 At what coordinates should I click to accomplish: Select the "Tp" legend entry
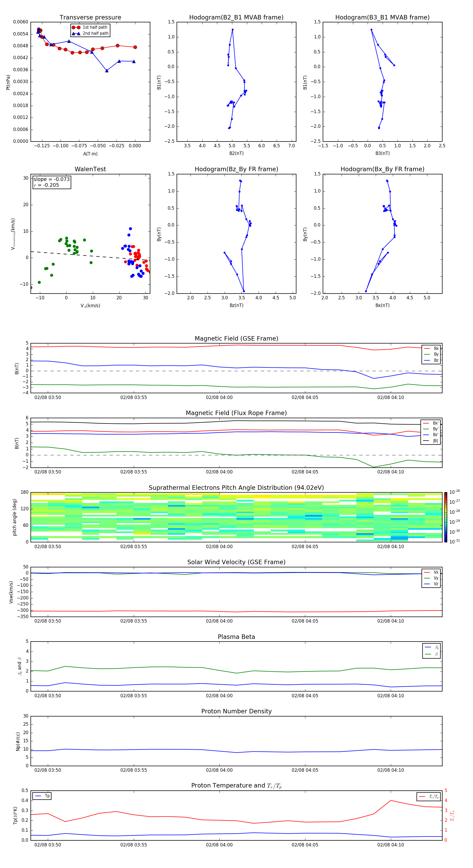click(42, 796)
